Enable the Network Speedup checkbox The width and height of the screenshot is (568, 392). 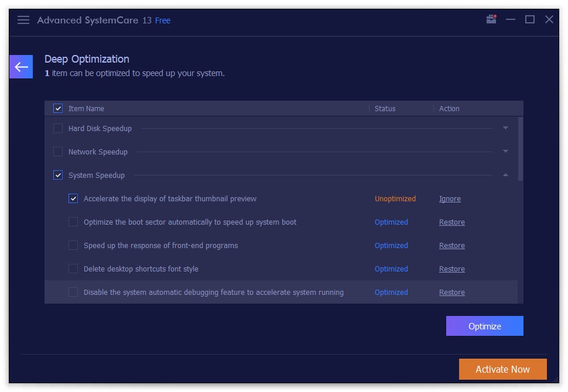click(58, 152)
